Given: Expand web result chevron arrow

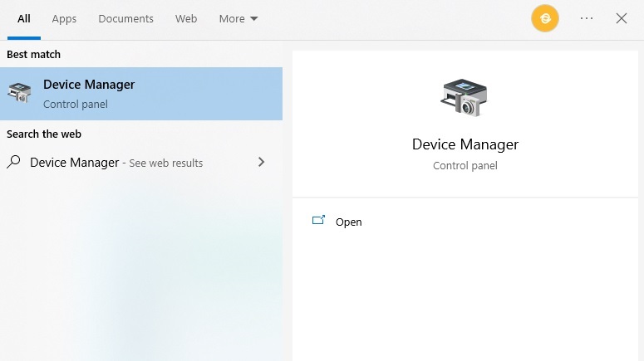Looking at the screenshot, I should (261, 162).
